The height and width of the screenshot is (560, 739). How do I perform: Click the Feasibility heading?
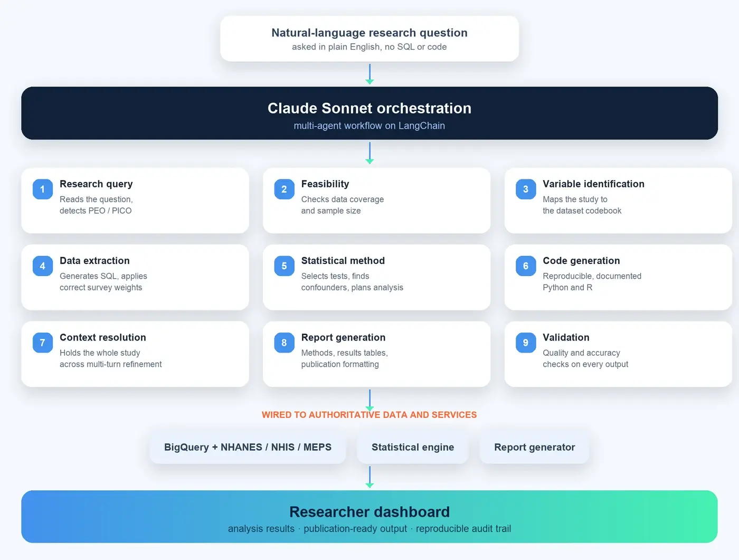(325, 184)
